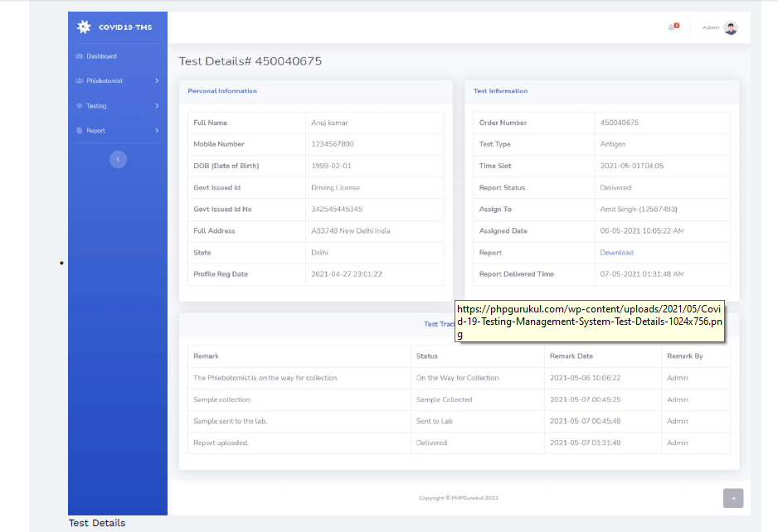This screenshot has width=778, height=532.
Task: Download the test report link
Action: click(x=617, y=253)
